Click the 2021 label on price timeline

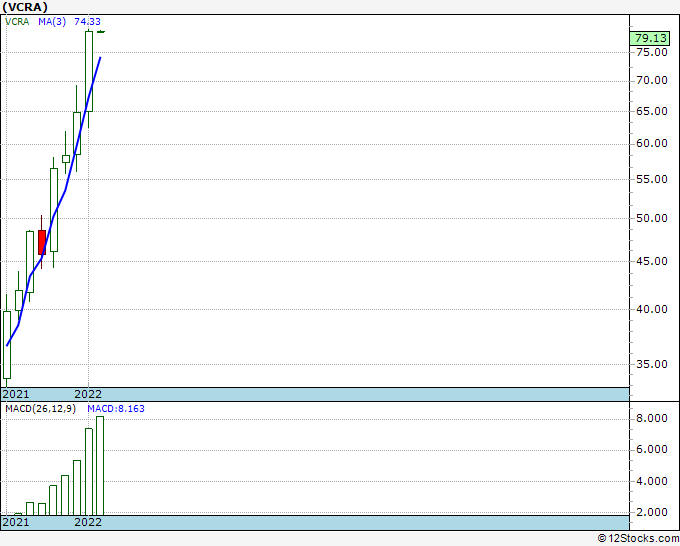[x=16, y=394]
